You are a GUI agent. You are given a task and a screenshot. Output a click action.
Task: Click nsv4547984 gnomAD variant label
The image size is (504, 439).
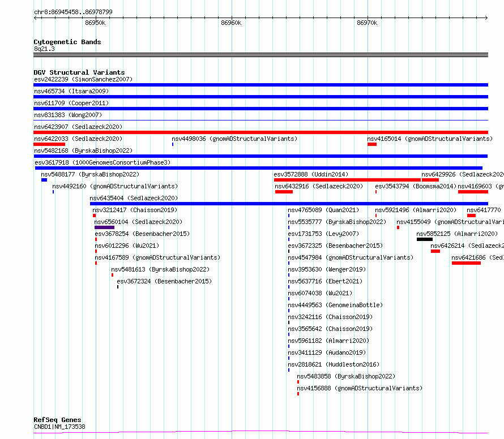(x=351, y=257)
